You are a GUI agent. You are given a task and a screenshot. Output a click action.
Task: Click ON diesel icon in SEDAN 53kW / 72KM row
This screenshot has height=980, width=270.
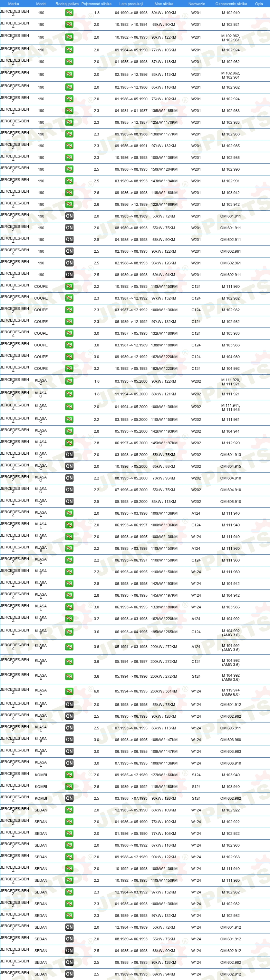[69, 927]
